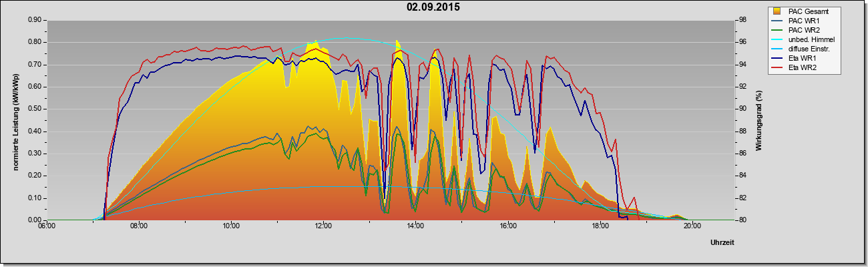Click the 98 right axis value

[x=744, y=20]
